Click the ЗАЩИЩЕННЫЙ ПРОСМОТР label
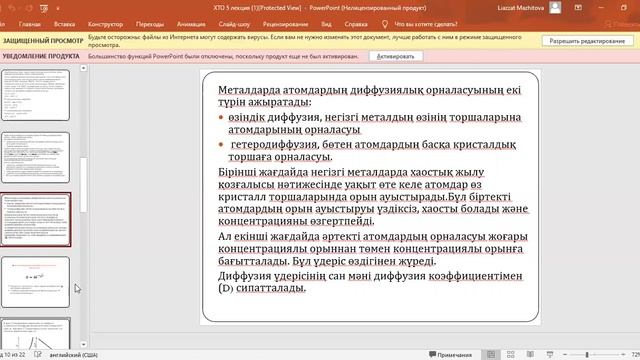Image resolution: width=640 pixels, height=360 pixels. tap(43, 41)
